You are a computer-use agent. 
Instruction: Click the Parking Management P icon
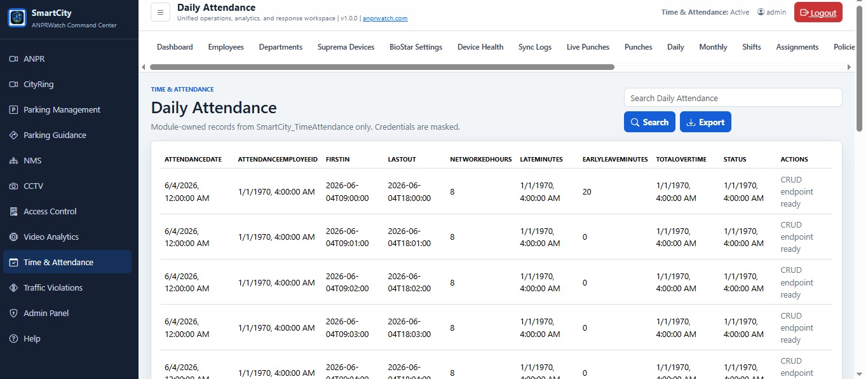tap(13, 109)
